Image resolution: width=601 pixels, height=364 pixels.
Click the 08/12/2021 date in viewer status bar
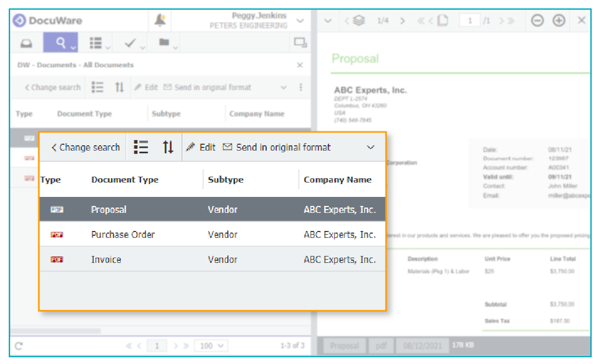pos(422,346)
